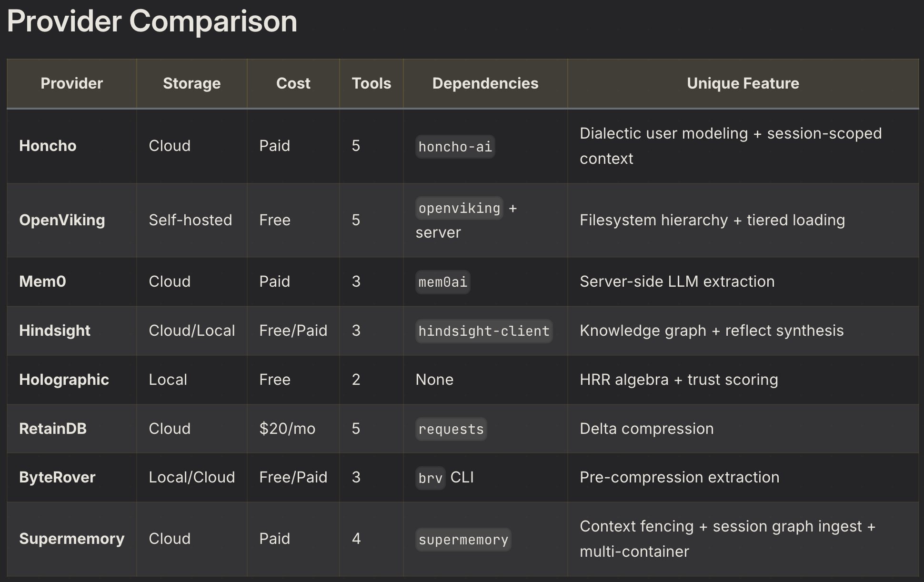Image resolution: width=924 pixels, height=582 pixels.
Task: Click the Unique Feature column header
Action: (x=743, y=83)
